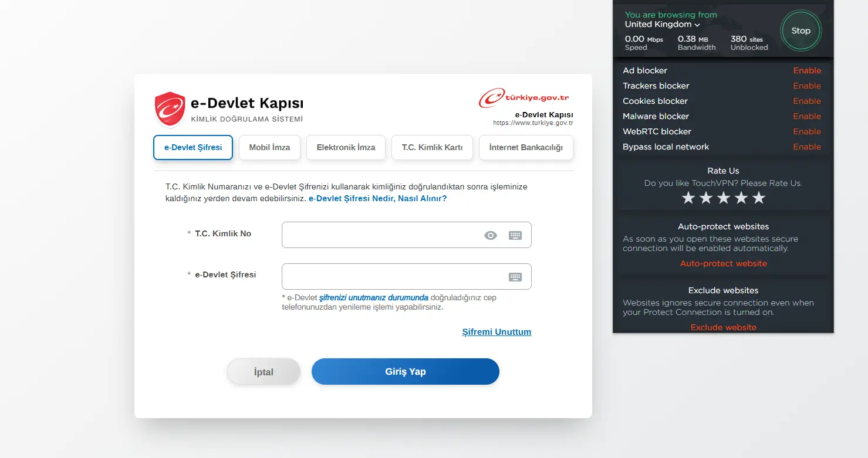Rate TouchVPN with the fourth star

pyautogui.click(x=741, y=198)
